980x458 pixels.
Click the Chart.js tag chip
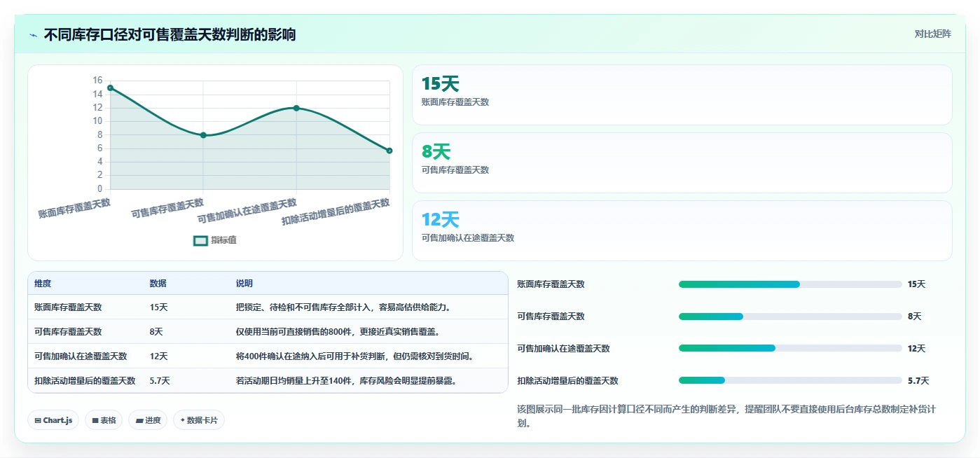[53, 420]
